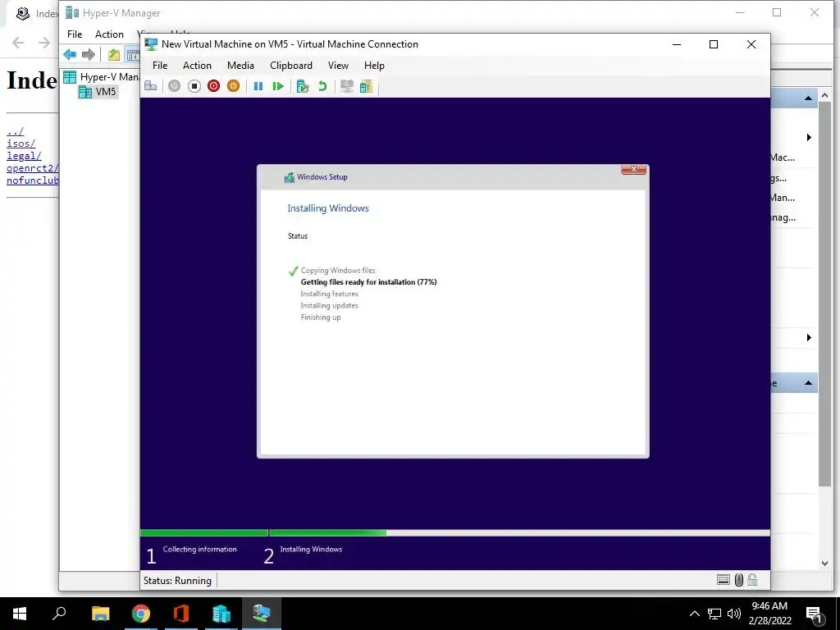Collapse the lower Actions pane section

click(x=808, y=383)
